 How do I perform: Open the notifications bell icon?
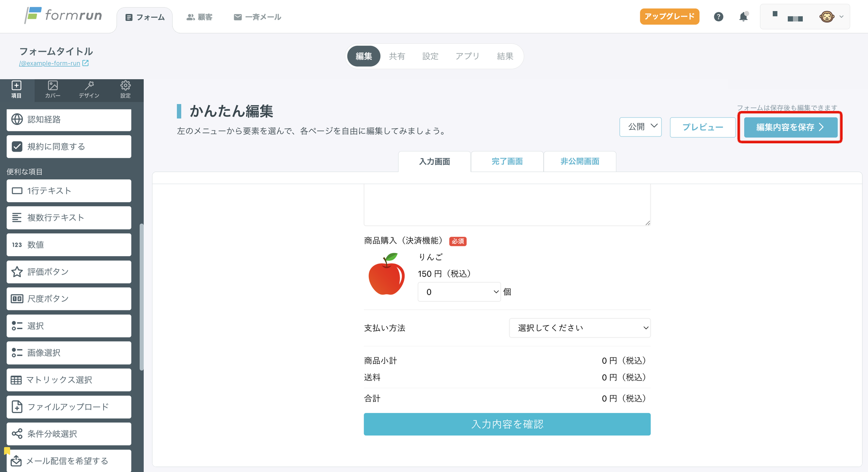coord(743,17)
